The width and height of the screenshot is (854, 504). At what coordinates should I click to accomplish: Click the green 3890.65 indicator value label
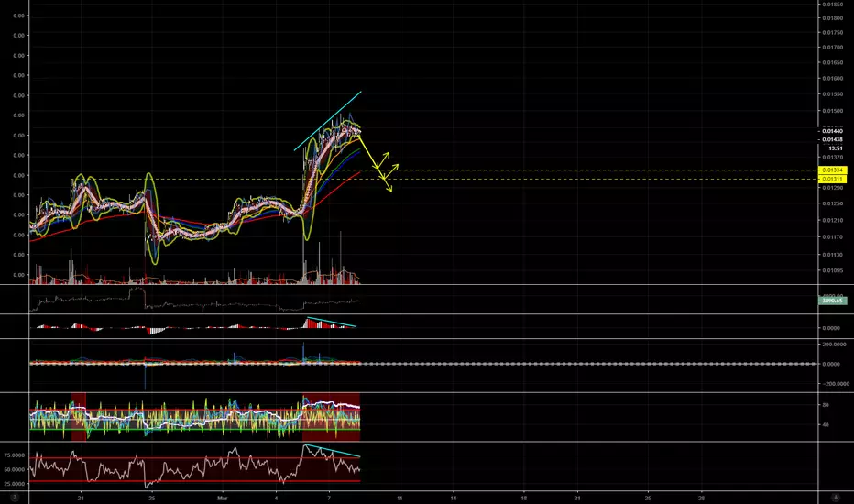pos(833,301)
